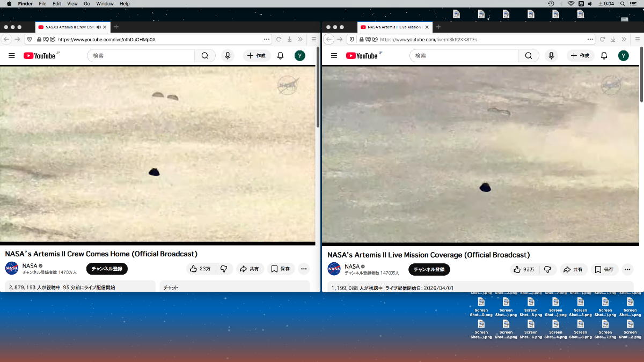Viewport: 644px width, 362px height.
Task: Open the Apple menu
Action: pos(9,4)
